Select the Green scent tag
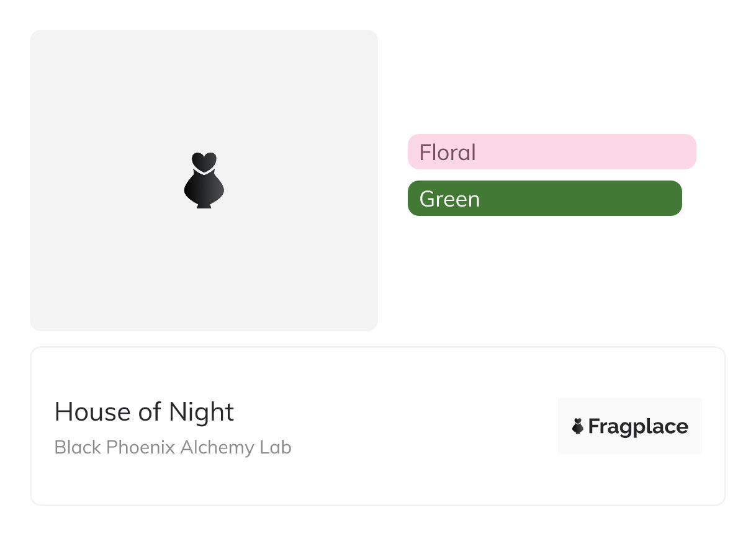756x536 pixels. (544, 199)
